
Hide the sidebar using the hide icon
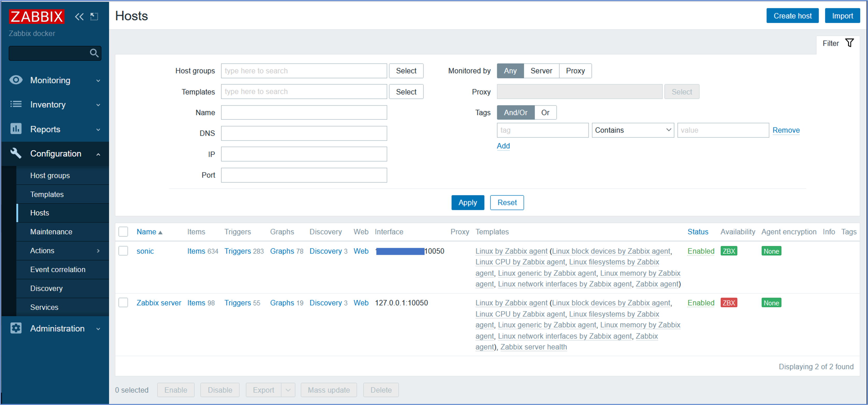(94, 17)
